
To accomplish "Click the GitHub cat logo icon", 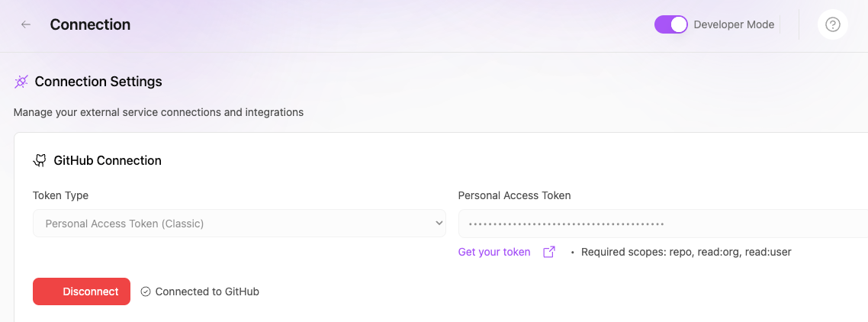I will click(40, 160).
